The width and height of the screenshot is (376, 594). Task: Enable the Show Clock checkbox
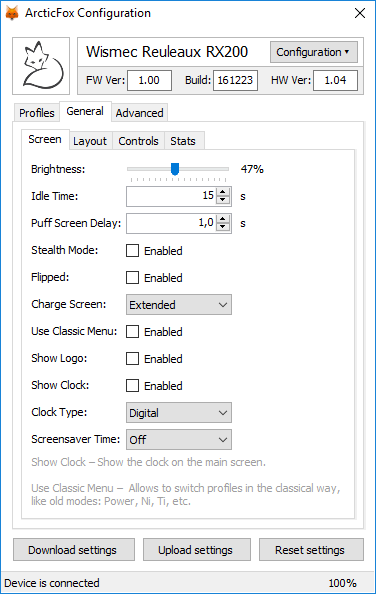133,385
